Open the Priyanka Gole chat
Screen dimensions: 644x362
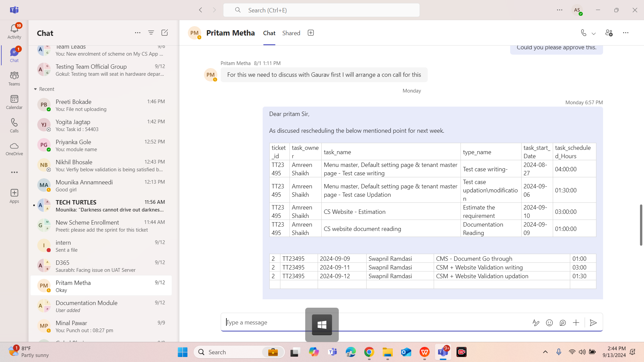(x=101, y=145)
